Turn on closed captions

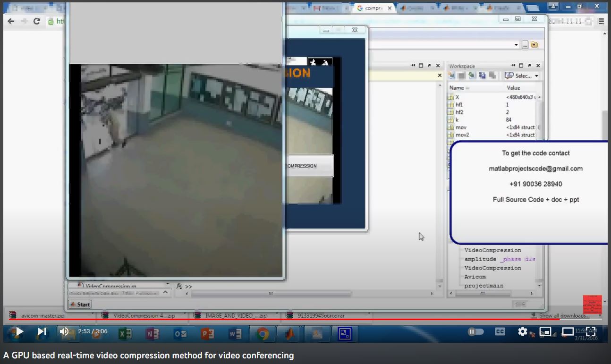[500, 332]
